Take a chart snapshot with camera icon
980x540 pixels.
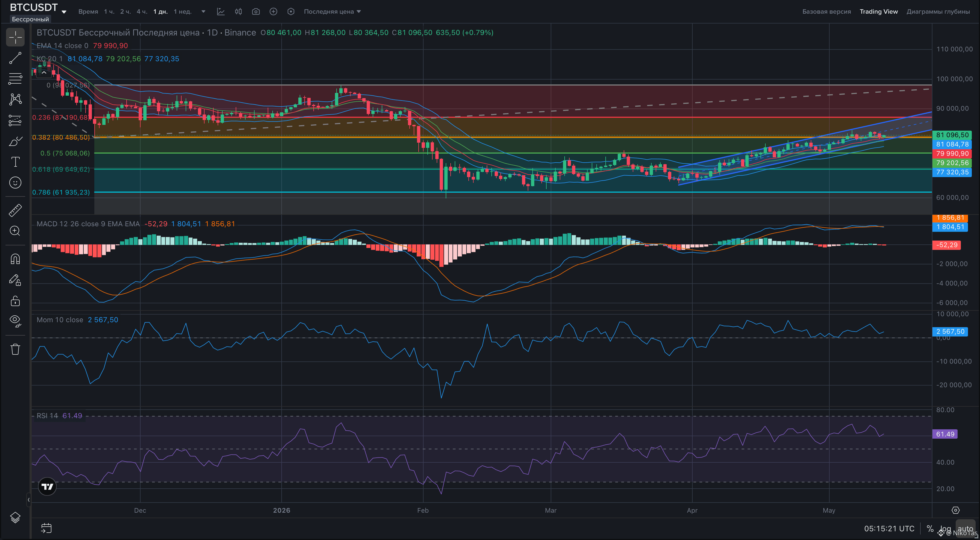coord(256,11)
